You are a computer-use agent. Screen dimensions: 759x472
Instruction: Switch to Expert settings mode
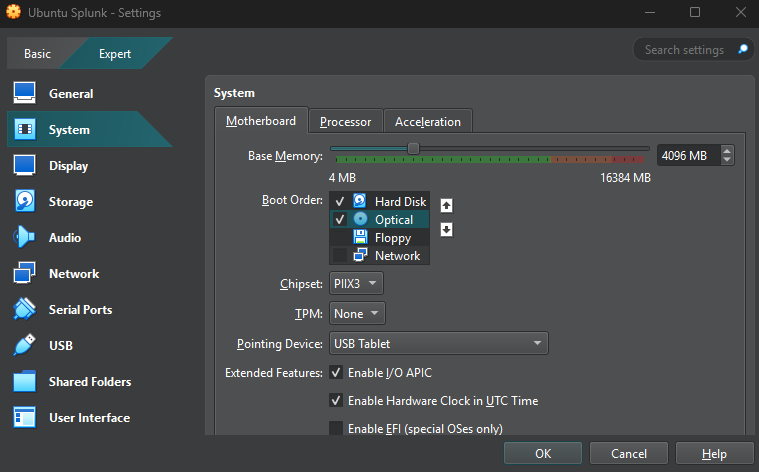coord(115,53)
